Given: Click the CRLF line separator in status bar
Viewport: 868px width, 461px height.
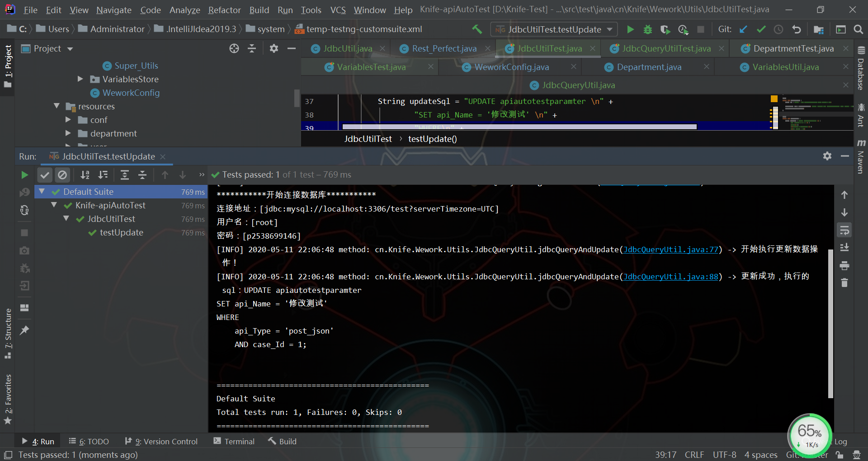Looking at the screenshot, I should (x=694, y=455).
